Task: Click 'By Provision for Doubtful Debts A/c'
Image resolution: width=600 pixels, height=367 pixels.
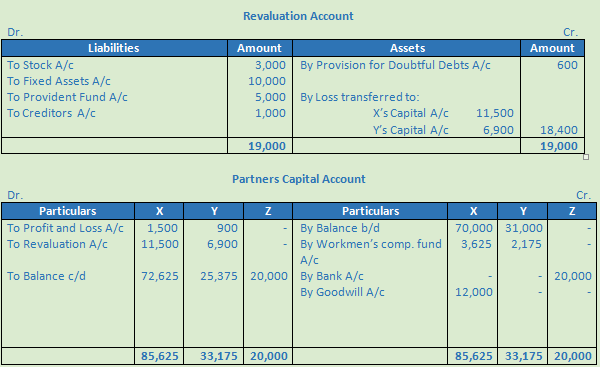Action: [395, 65]
